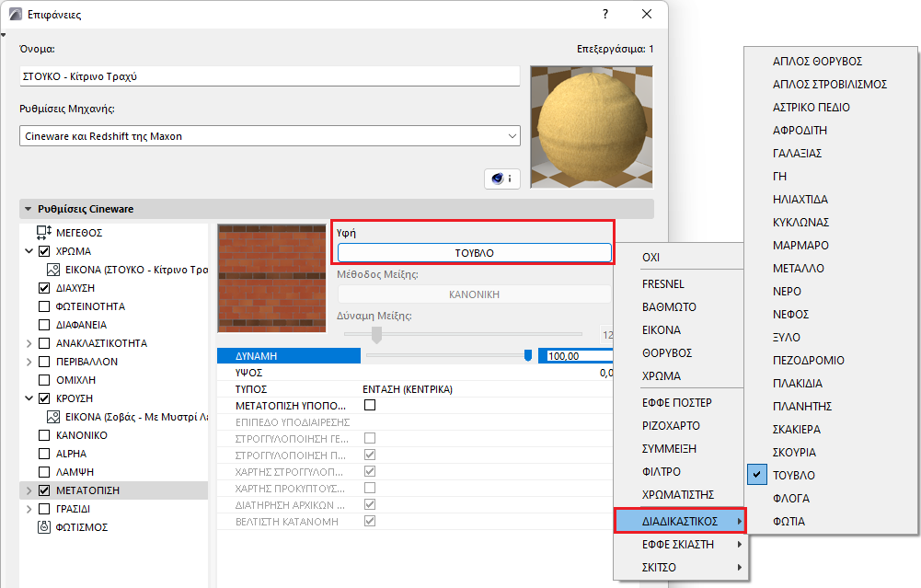The image size is (921, 588).
Task: Open the ΕΦΦΕ ΣΚΙΑΣΤΗ submenu
Action: point(680,545)
